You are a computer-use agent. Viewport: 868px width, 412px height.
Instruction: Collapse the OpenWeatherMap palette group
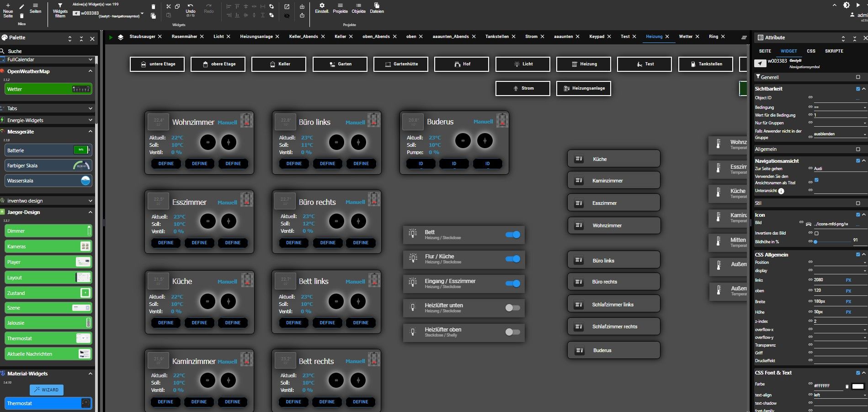(90, 71)
